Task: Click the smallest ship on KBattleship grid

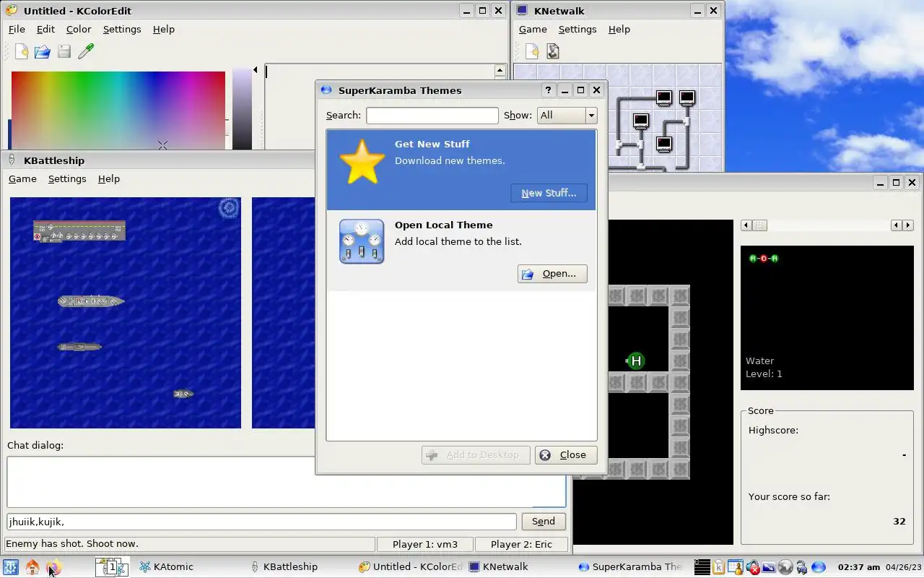Action: tap(183, 394)
